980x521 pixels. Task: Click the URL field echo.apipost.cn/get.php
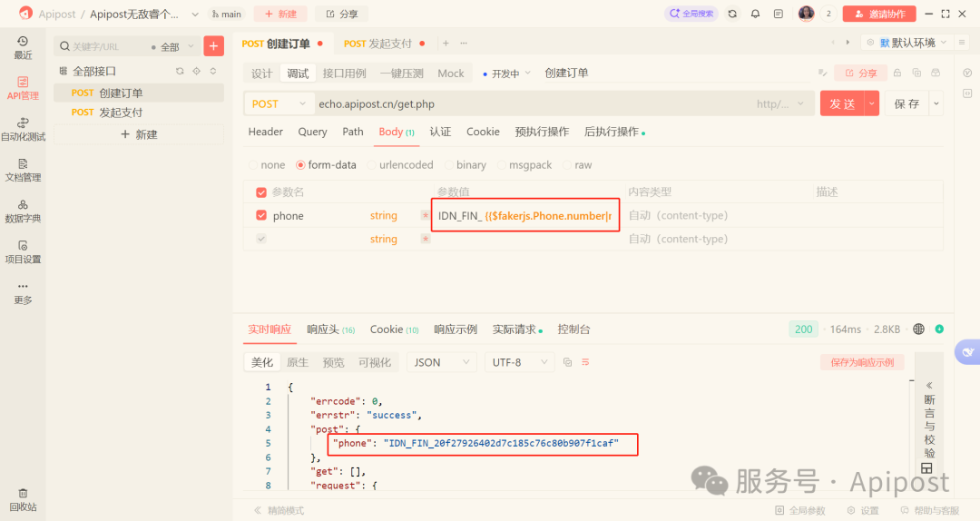[x=531, y=103]
